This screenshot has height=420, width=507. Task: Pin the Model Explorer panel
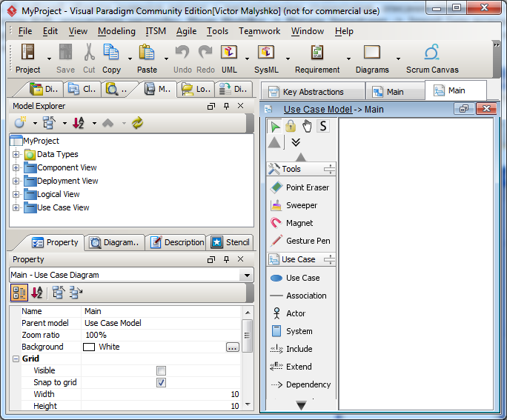click(x=226, y=106)
